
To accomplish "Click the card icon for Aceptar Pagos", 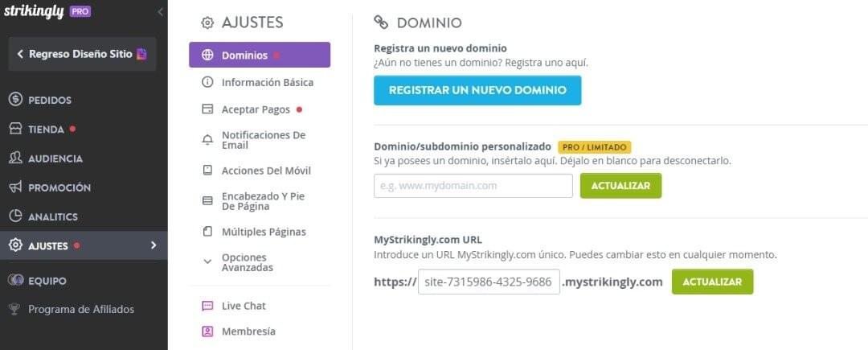I will pos(207,109).
